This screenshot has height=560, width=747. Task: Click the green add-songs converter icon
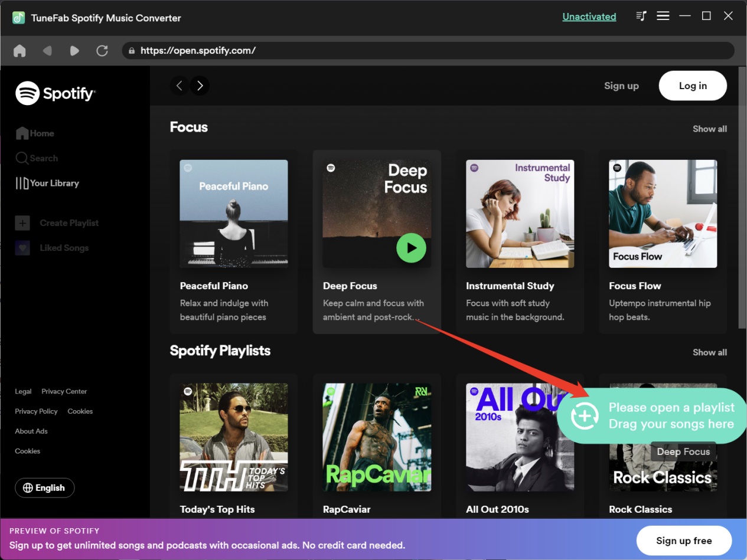(585, 415)
